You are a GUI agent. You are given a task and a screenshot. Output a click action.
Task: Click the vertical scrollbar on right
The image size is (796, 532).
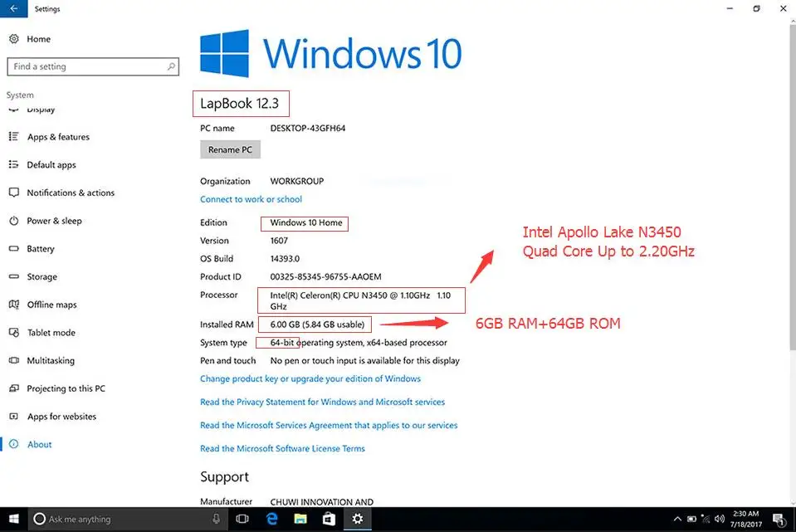(793, 186)
